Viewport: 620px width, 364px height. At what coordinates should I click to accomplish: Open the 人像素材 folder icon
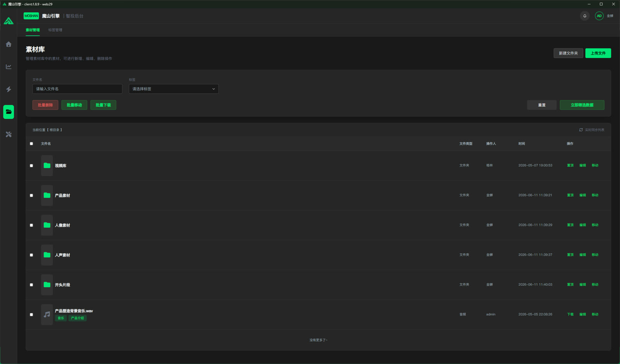47,225
